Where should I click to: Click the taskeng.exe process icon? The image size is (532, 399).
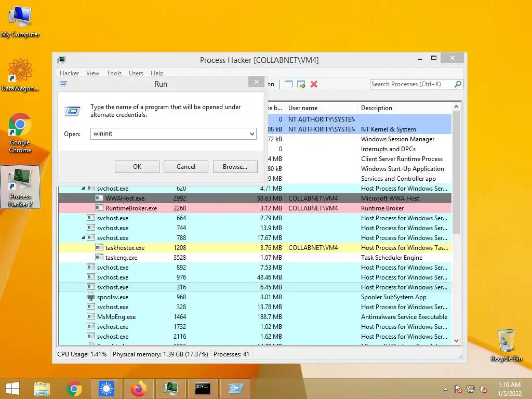[99, 257]
